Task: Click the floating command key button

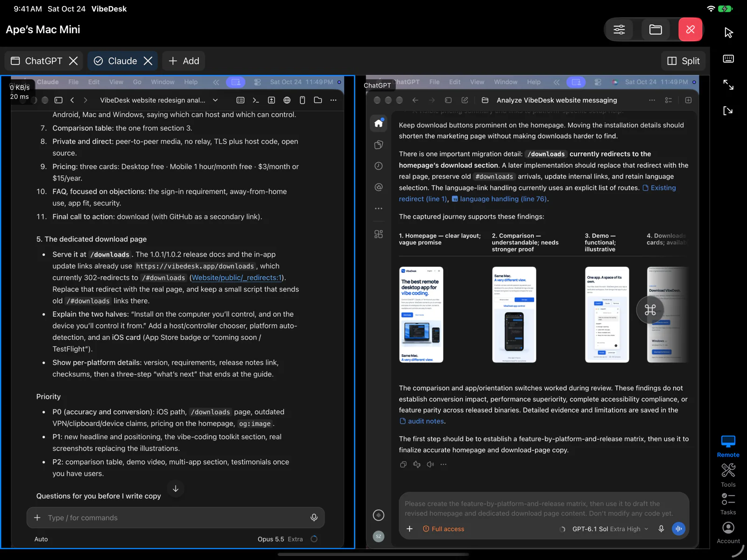Action: (650, 309)
